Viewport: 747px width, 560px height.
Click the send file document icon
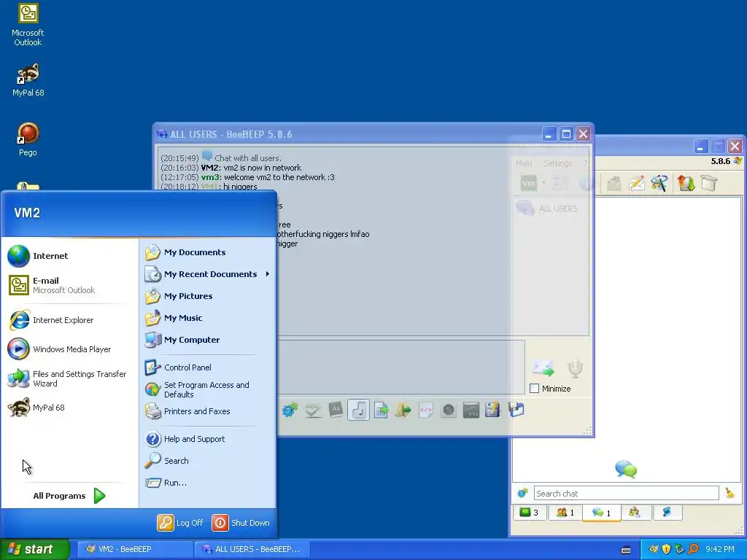pos(381,410)
